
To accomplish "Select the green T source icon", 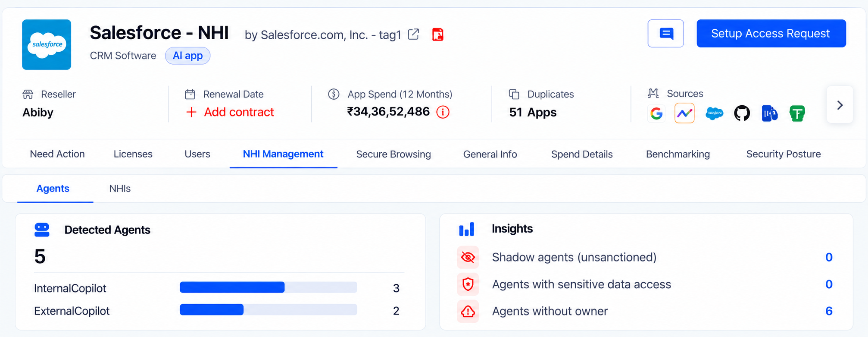I will 797,113.
